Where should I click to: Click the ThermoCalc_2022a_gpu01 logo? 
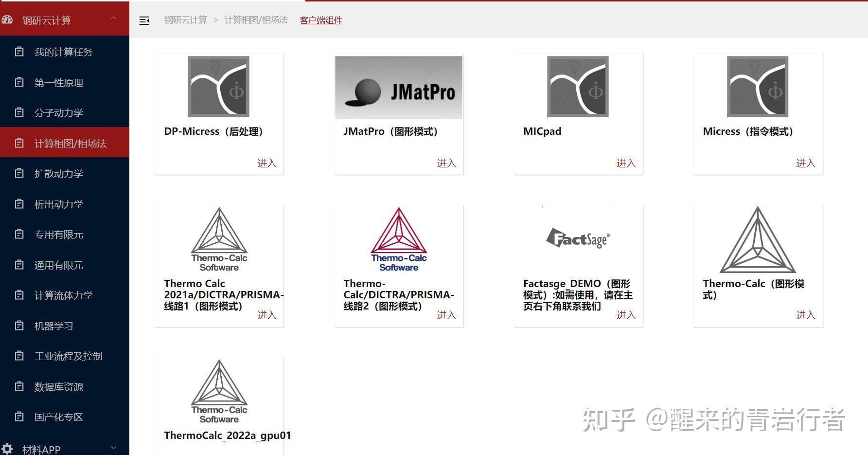[219, 392]
